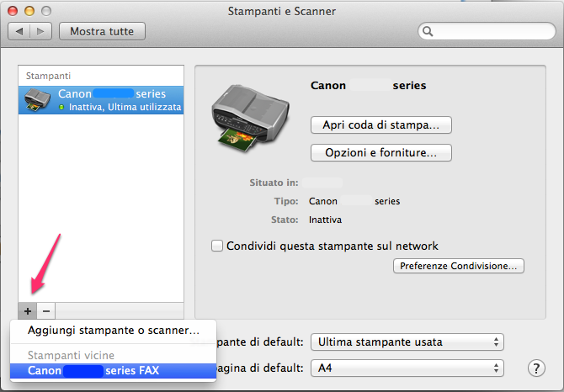
Task: Open the default printer dropdown Ultima stampante usata
Action: (x=407, y=342)
